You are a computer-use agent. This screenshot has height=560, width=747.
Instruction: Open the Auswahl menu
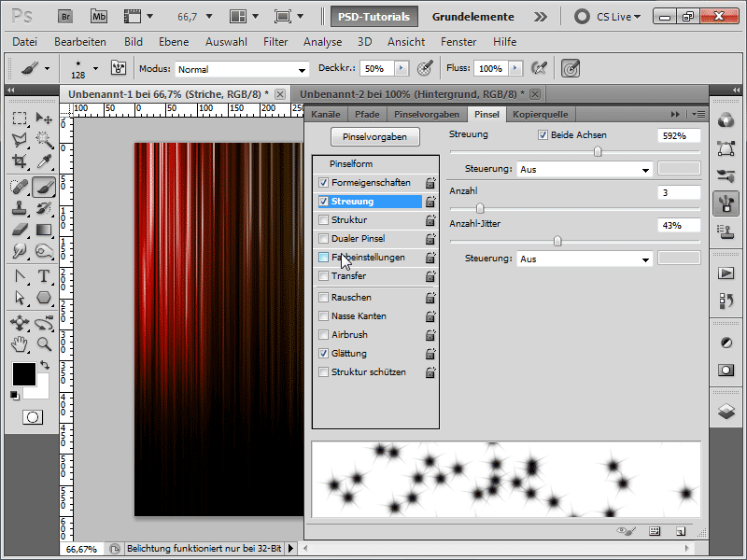(226, 42)
